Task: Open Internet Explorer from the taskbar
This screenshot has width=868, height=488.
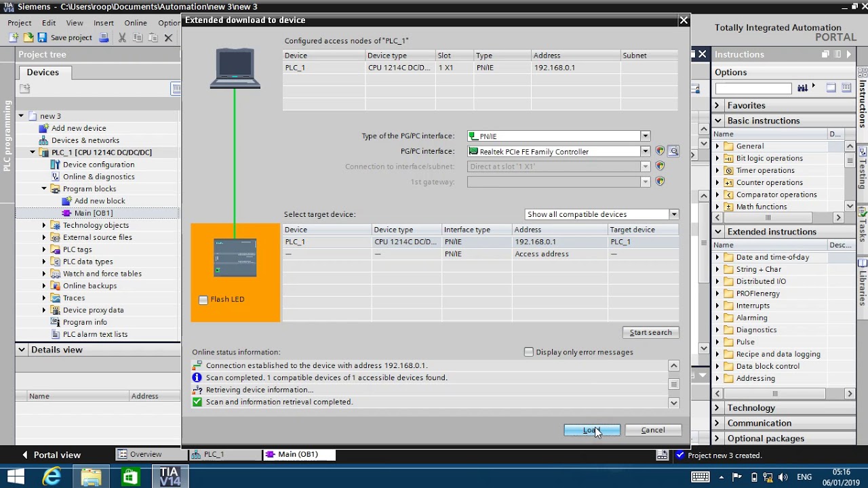Action: click(52, 477)
